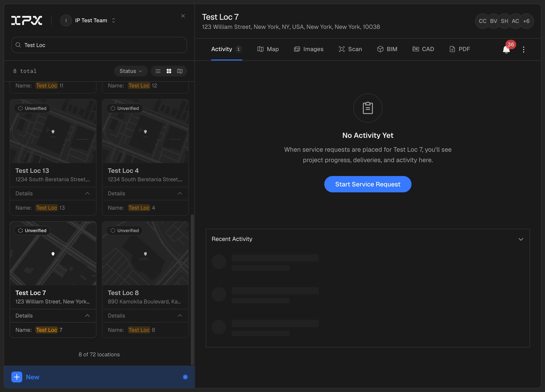This screenshot has height=392, width=545.
Task: Click the IPX logo
Action: pos(27,20)
